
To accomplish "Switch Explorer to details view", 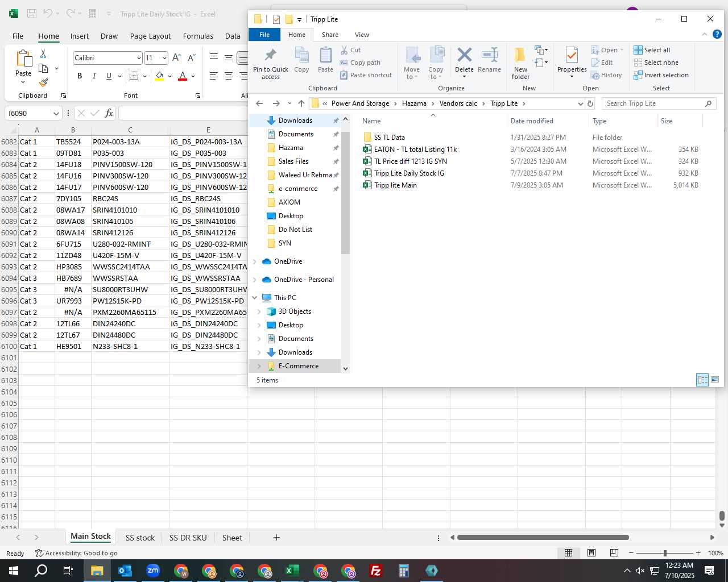I will pyautogui.click(x=702, y=380).
